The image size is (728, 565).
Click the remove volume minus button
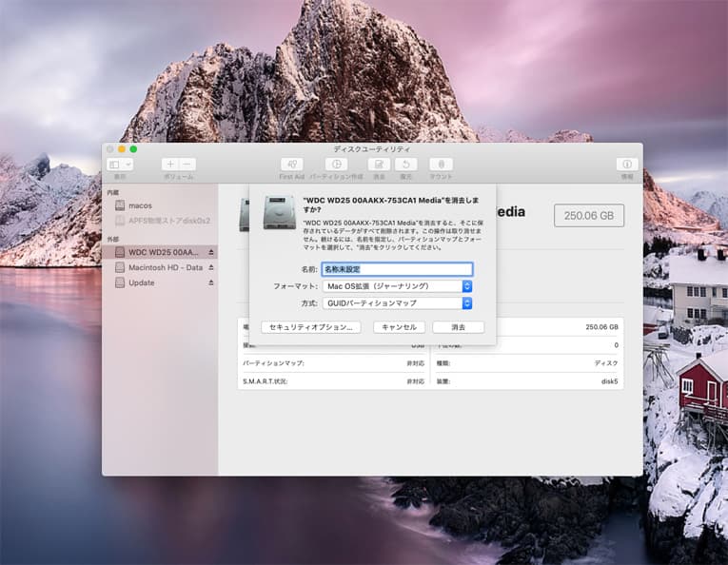(x=187, y=165)
